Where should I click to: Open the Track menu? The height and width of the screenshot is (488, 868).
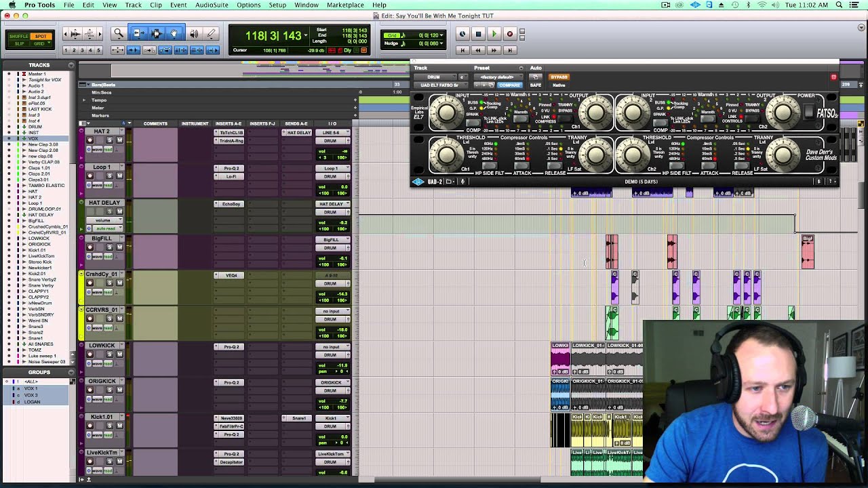[134, 5]
